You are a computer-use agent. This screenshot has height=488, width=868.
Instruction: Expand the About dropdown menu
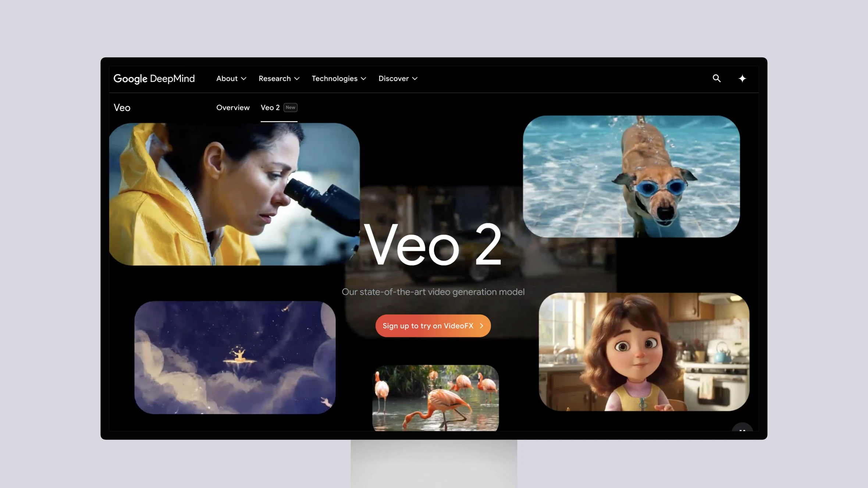tap(231, 78)
